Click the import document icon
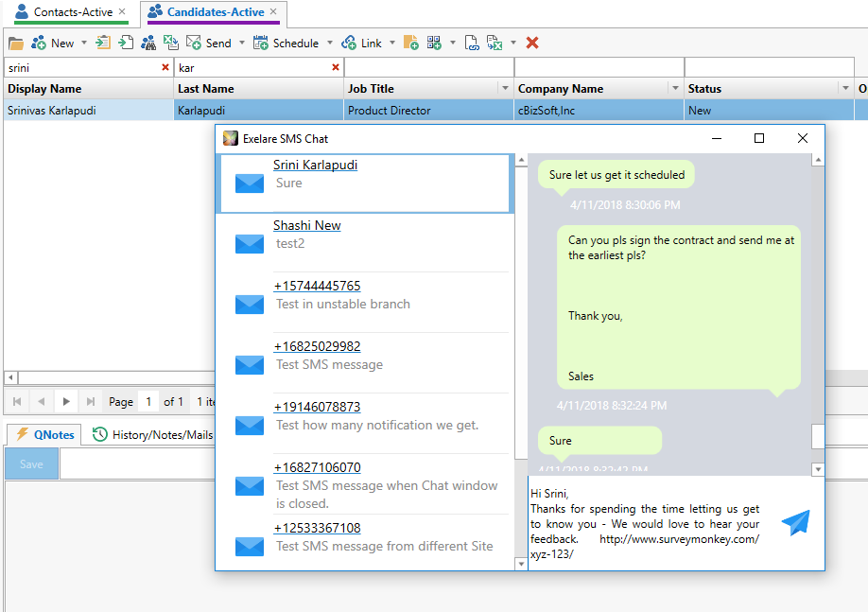 click(126, 43)
